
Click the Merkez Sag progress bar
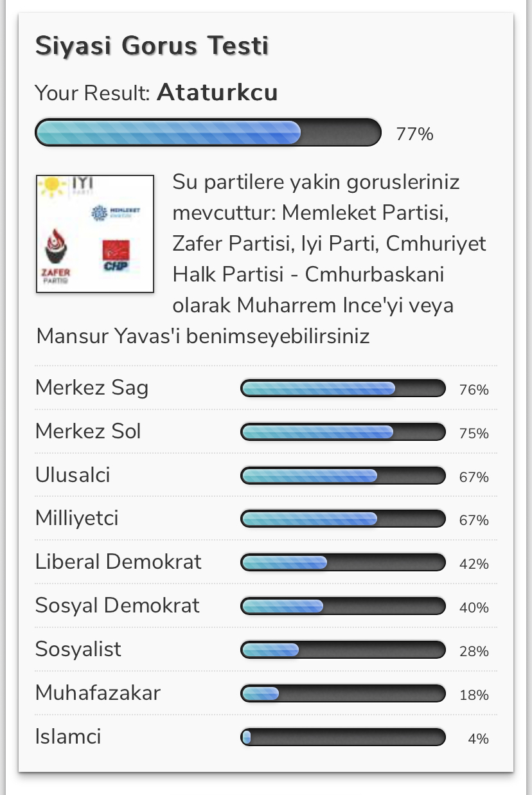point(343,388)
